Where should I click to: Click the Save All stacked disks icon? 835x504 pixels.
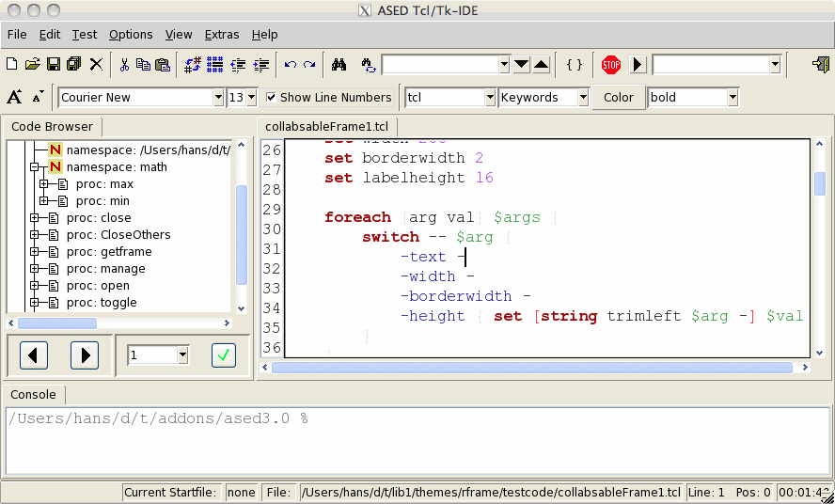(x=74, y=65)
